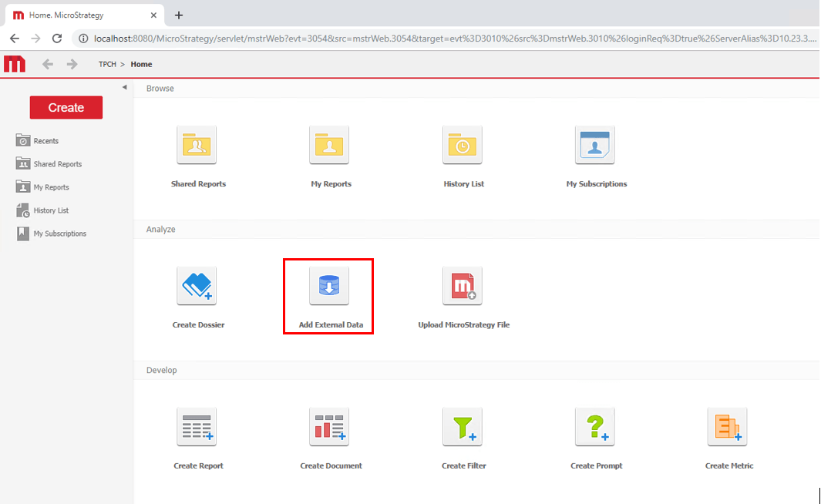Select Recents in the sidebar

point(45,141)
